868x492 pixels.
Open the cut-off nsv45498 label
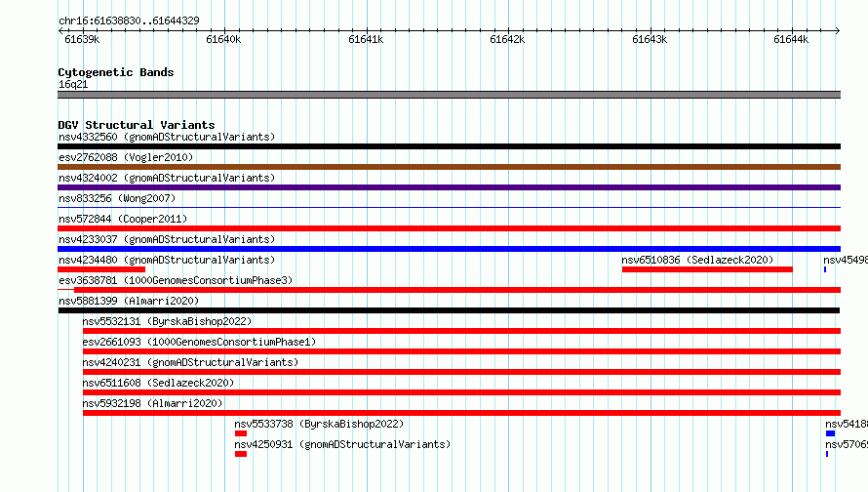pos(846,260)
